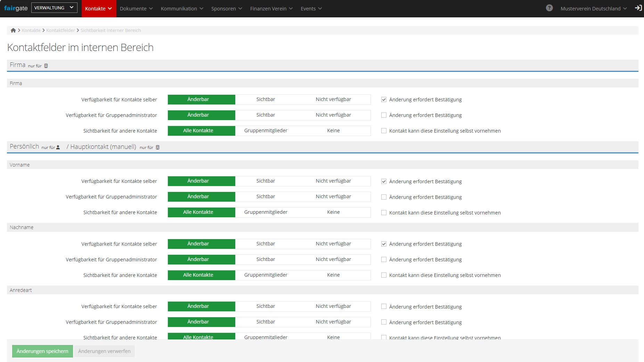Expand the Musterverein Deutschland account menu
Viewport: 644px width, 362px height.
tap(593, 9)
